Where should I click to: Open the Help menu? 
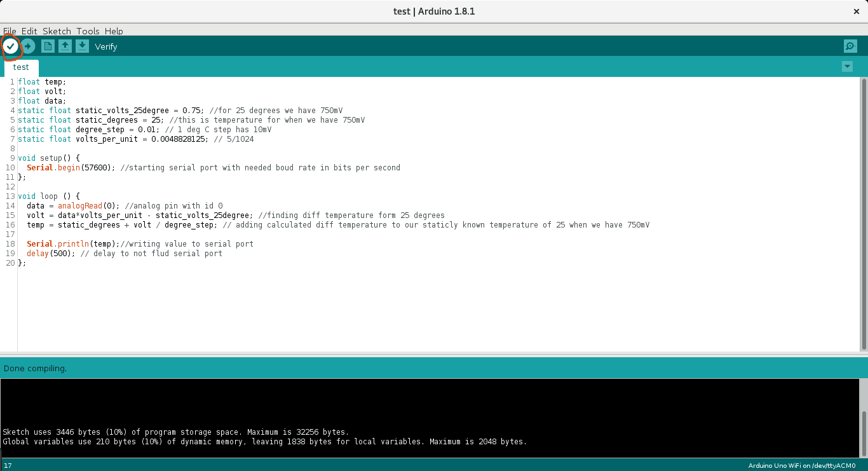113,31
